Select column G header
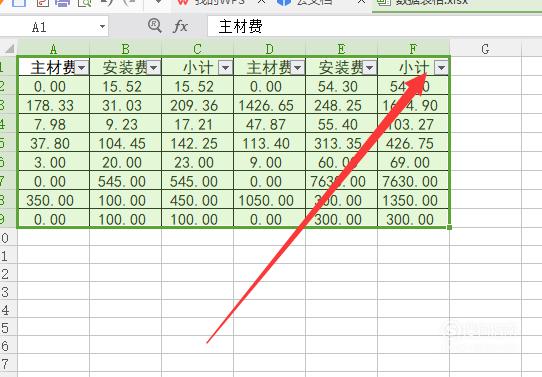This screenshot has width=542, height=377. pyautogui.click(x=485, y=49)
